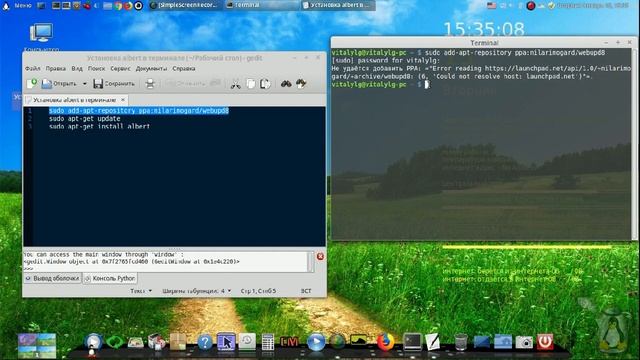Click workspace switcher thumbnail in dock
The height and width of the screenshot is (360, 640).
tap(37, 345)
